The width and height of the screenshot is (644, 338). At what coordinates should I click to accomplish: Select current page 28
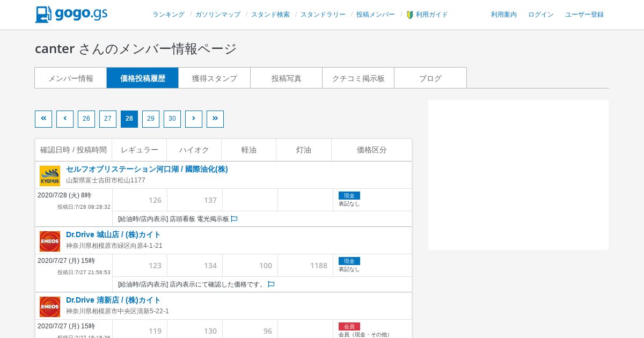[x=129, y=119]
